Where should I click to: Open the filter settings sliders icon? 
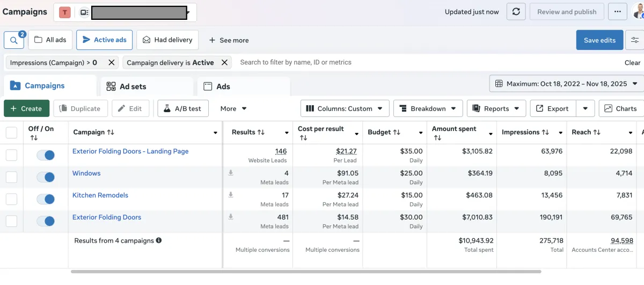[x=635, y=40]
